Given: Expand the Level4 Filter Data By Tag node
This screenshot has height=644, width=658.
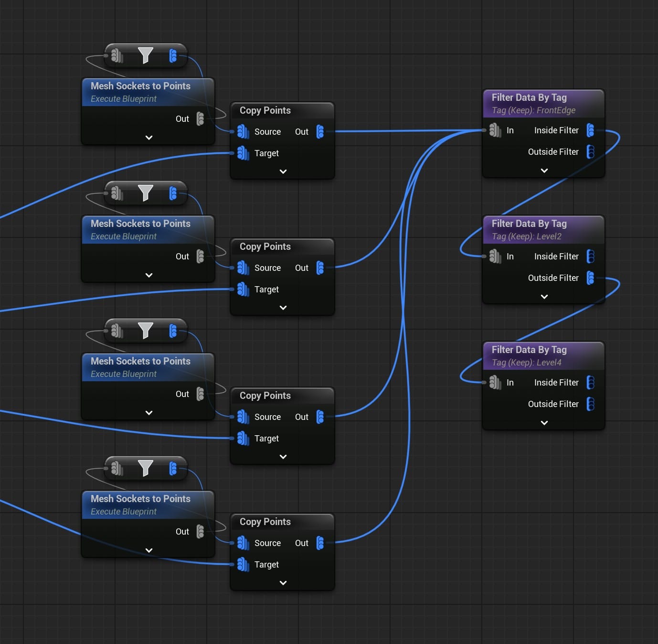Looking at the screenshot, I should 544,423.
